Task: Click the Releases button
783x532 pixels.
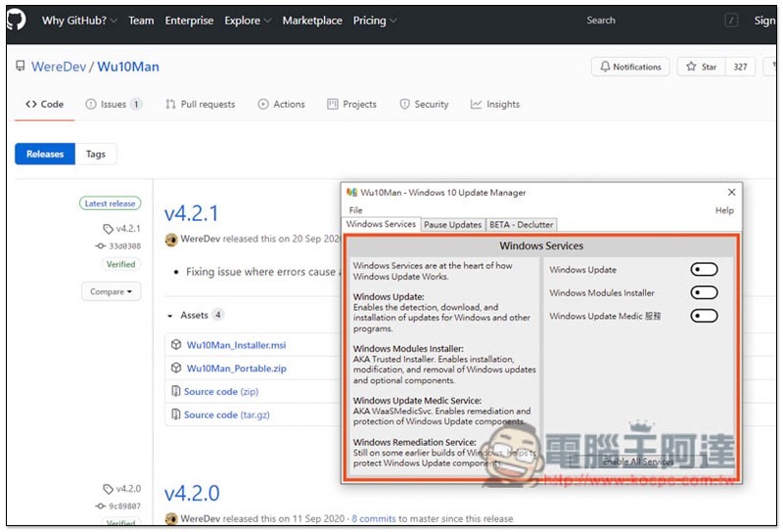Action: pos(45,154)
